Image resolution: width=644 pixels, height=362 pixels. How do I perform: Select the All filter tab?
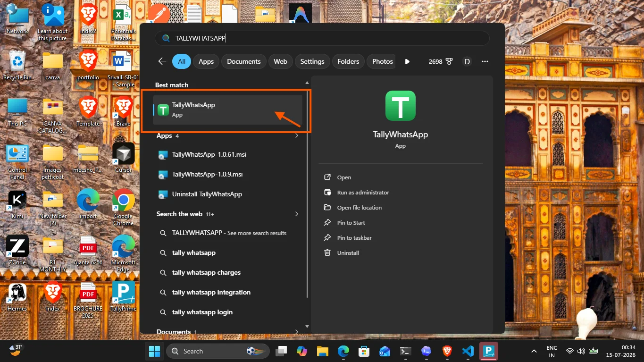pyautogui.click(x=182, y=61)
